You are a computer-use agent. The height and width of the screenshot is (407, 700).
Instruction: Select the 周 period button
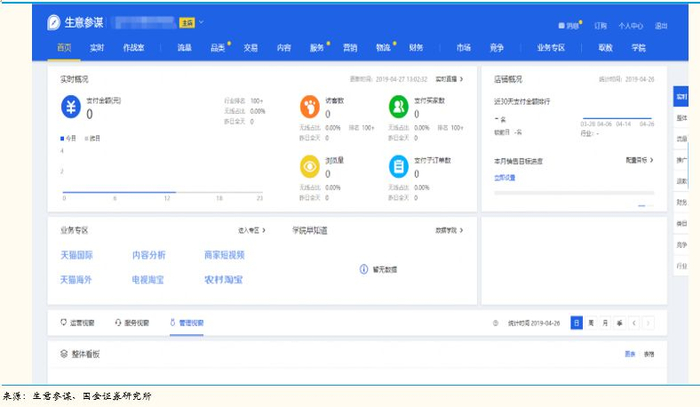point(591,323)
